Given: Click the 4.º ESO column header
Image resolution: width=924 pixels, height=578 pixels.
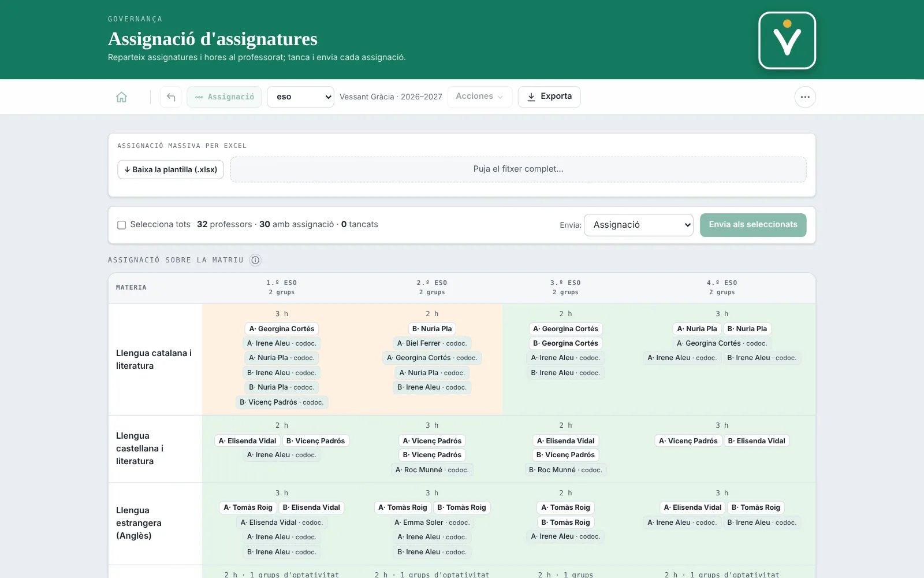Looking at the screenshot, I should point(722,287).
